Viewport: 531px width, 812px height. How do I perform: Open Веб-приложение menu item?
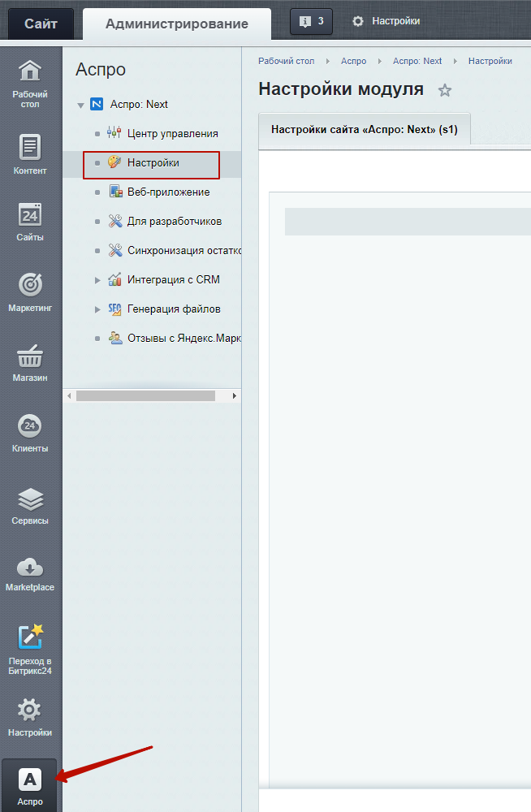coord(168,192)
